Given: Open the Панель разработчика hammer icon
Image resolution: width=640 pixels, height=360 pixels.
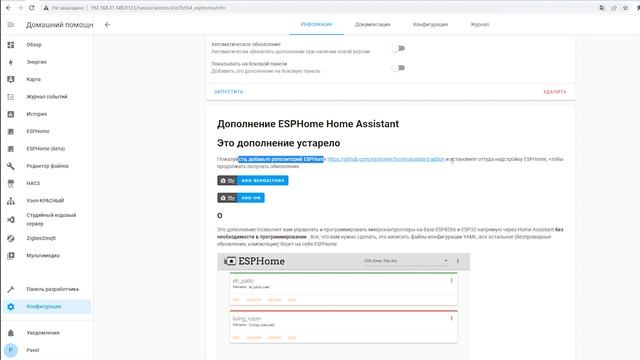Looking at the screenshot, I should pyautogui.click(x=11, y=289).
